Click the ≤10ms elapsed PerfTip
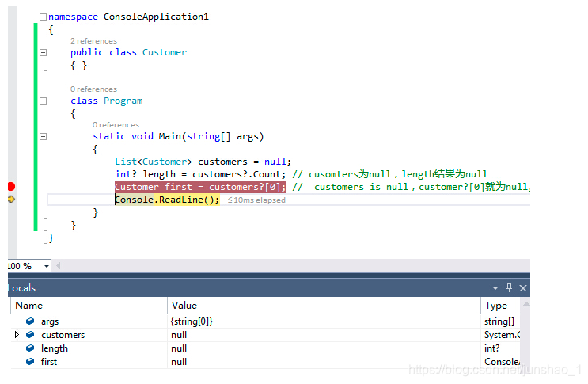The image size is (588, 384). point(256,200)
